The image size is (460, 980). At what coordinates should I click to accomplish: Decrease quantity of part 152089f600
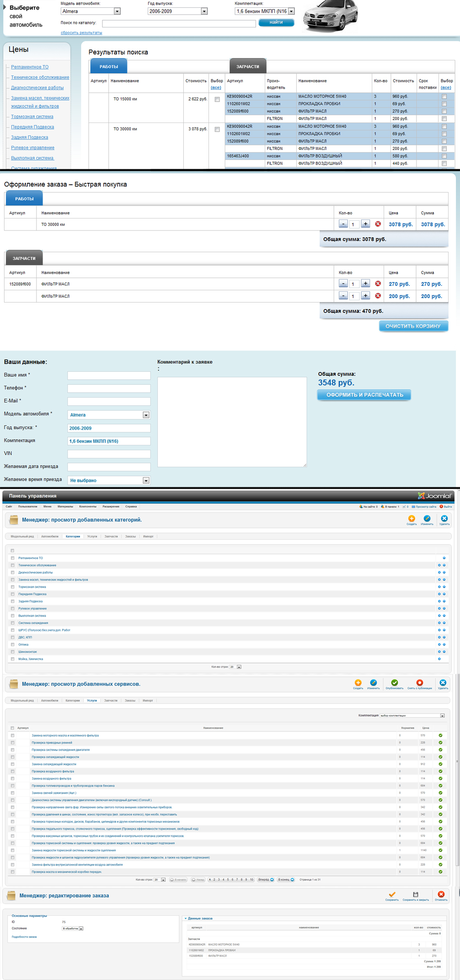343,283
